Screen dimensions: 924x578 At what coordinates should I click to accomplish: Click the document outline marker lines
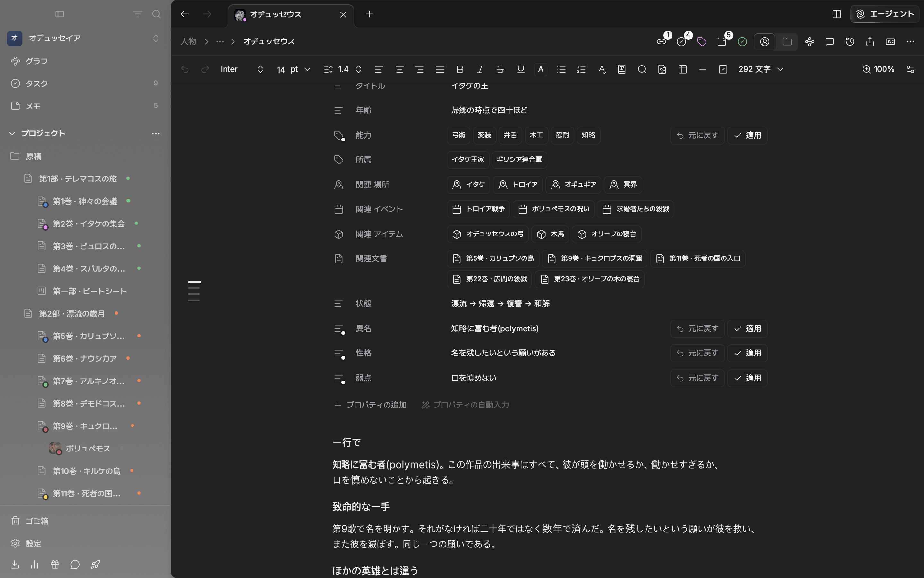click(x=194, y=291)
